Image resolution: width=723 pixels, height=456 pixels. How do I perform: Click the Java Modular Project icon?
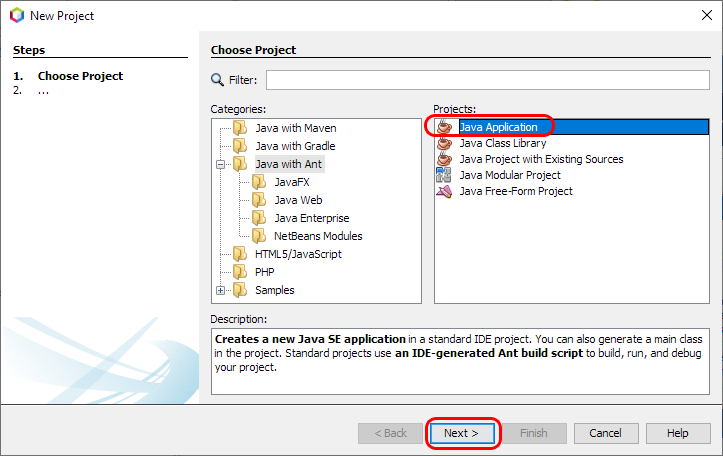coord(445,175)
